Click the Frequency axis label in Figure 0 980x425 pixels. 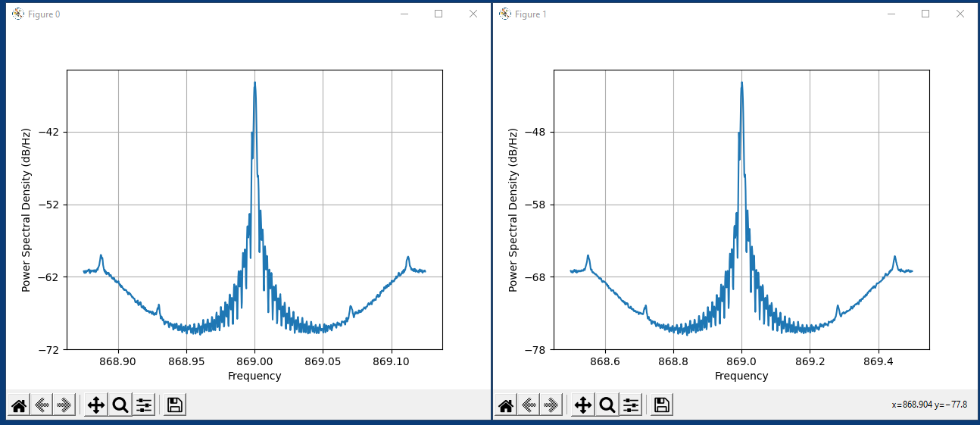click(x=254, y=376)
